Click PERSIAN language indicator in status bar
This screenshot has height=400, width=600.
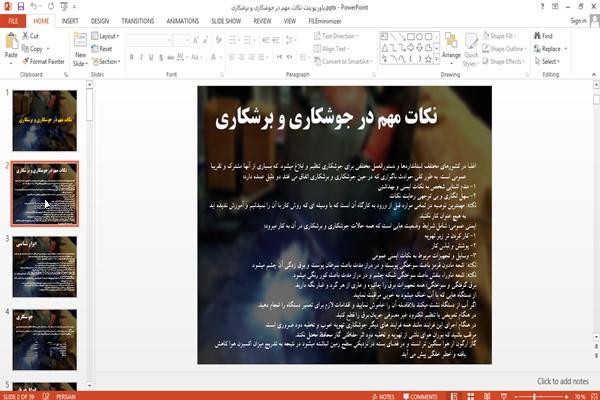pos(66,397)
